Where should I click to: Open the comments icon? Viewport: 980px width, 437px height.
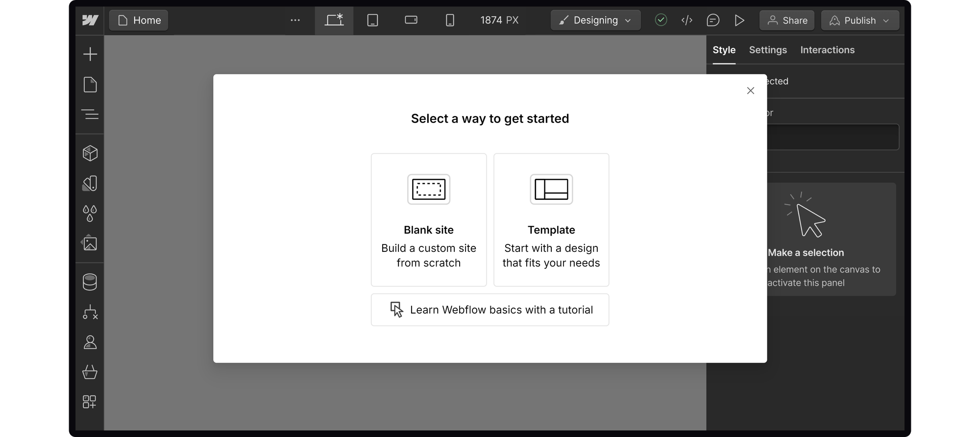713,20
